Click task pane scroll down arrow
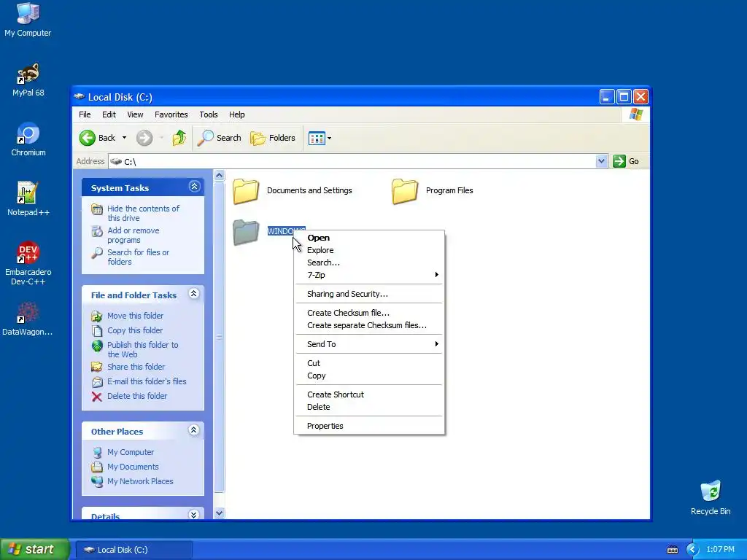This screenshot has height=560, width=747. (219, 513)
